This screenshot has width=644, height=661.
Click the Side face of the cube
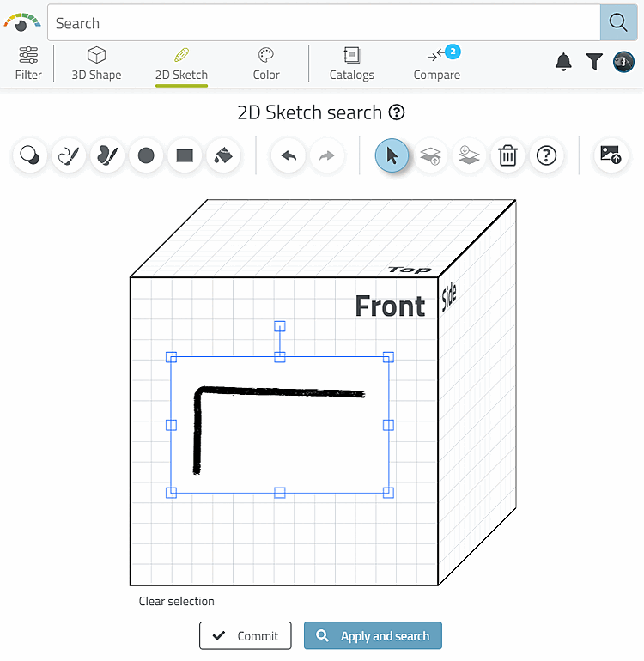[477, 392]
